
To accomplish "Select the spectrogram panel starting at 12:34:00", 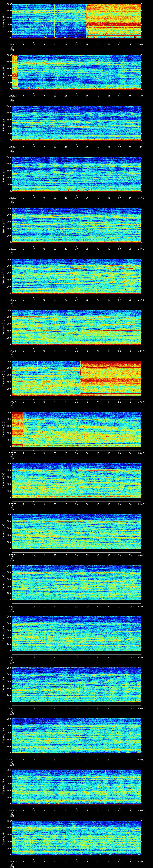I will pos(77,276).
